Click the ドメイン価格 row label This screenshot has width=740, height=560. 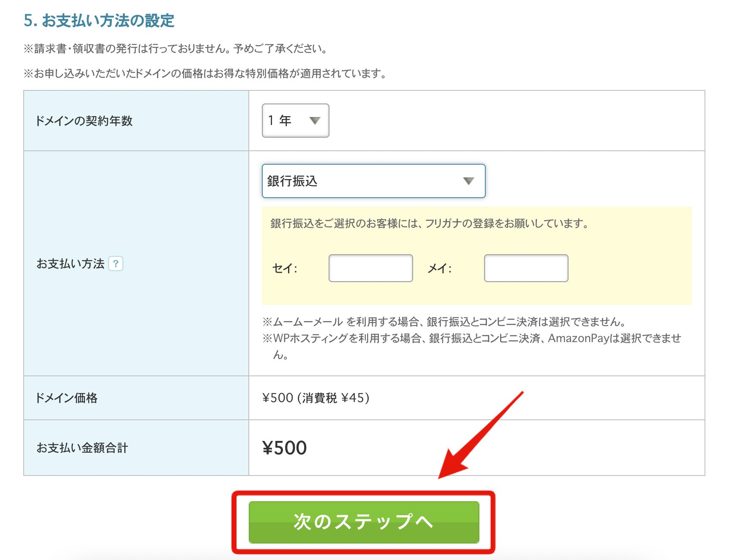pos(67,398)
